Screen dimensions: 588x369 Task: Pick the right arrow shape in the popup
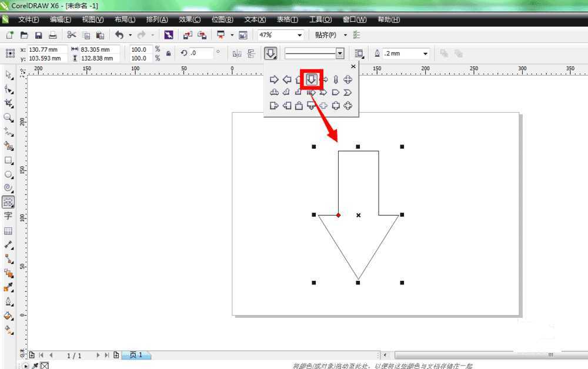coord(274,79)
